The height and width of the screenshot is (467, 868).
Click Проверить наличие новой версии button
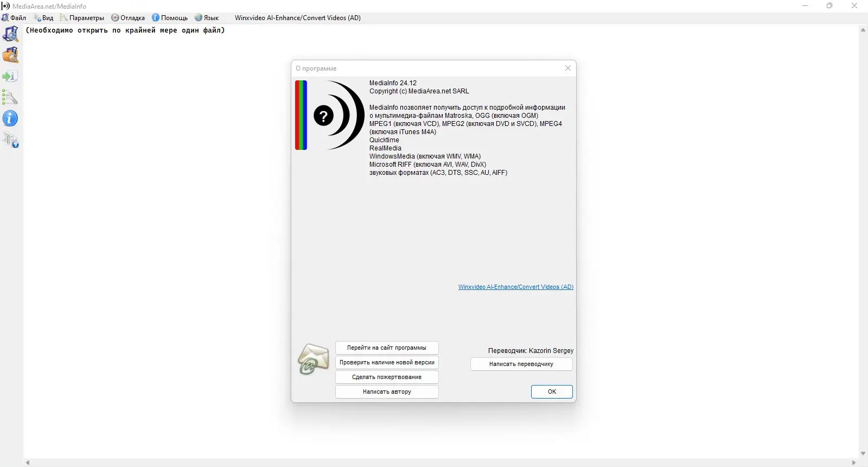pos(387,362)
